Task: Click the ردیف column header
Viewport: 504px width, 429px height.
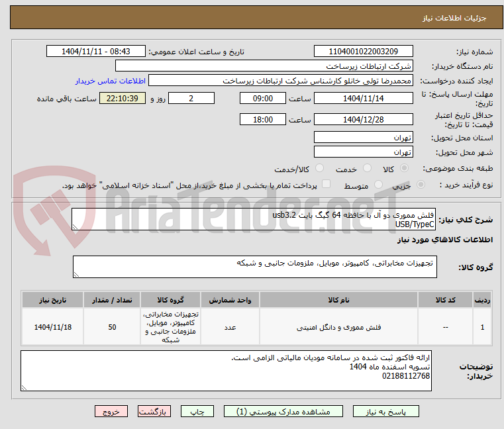Action: pos(482,300)
